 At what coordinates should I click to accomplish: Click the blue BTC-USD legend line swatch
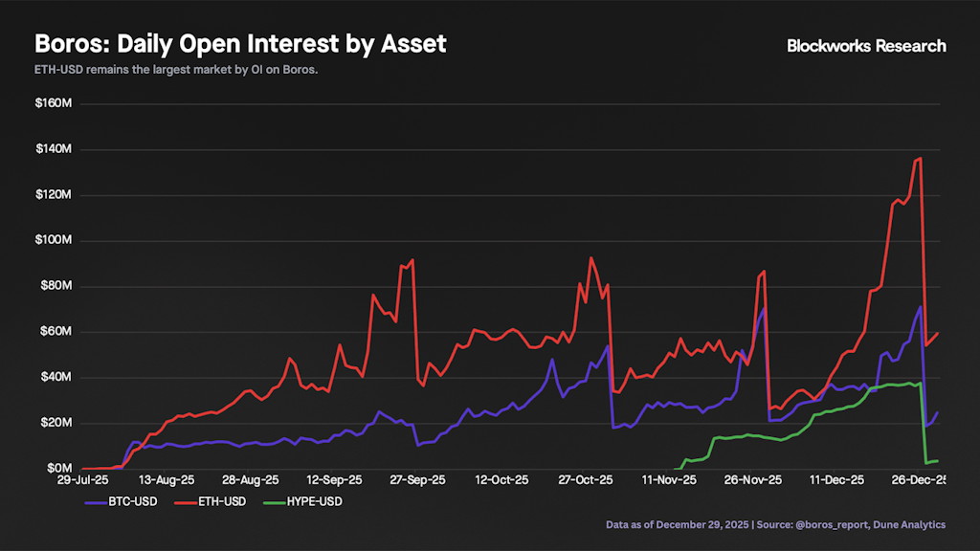(x=95, y=500)
